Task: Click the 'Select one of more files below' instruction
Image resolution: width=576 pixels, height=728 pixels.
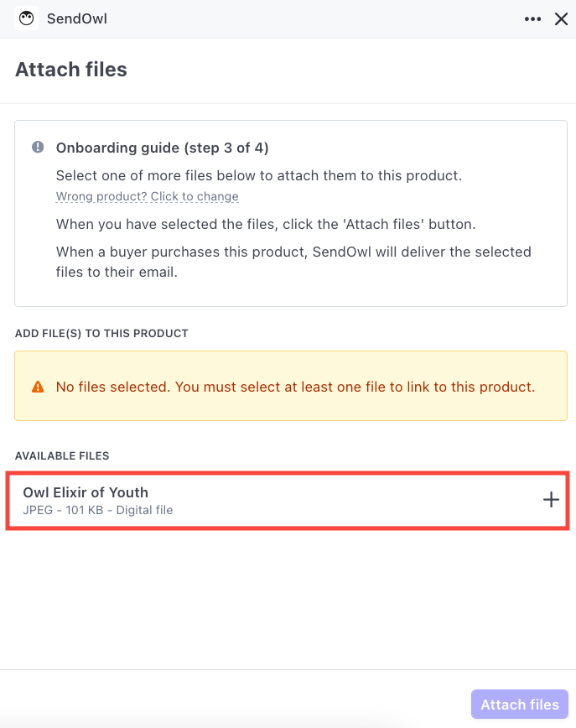Action: point(259,176)
